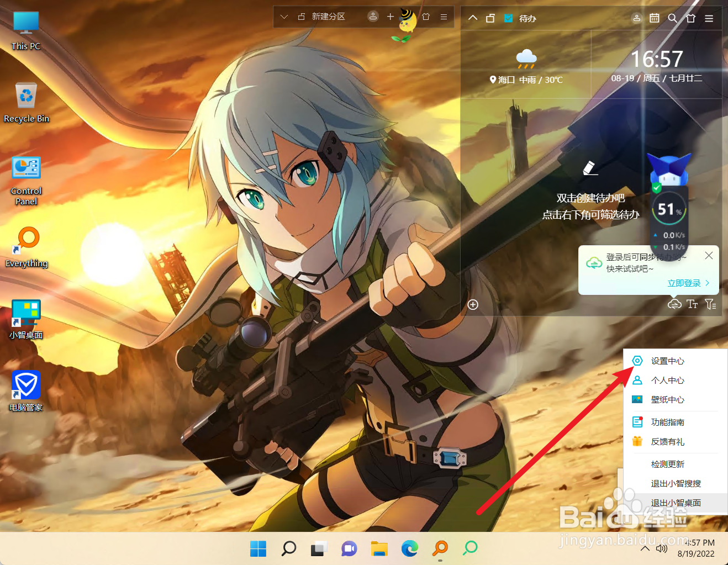Screen dimensions: 728x565
Task: Open the hamburger menu of 新建分区 bar
Action: click(x=444, y=17)
